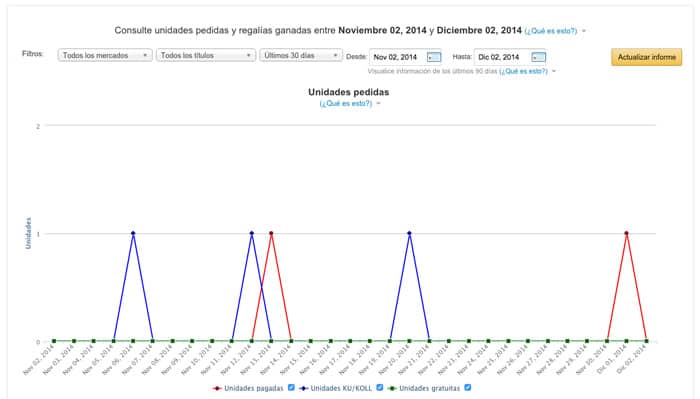Click the red Unidades pagadas legend marker
Screen dimensions: 700x399
click(x=217, y=388)
